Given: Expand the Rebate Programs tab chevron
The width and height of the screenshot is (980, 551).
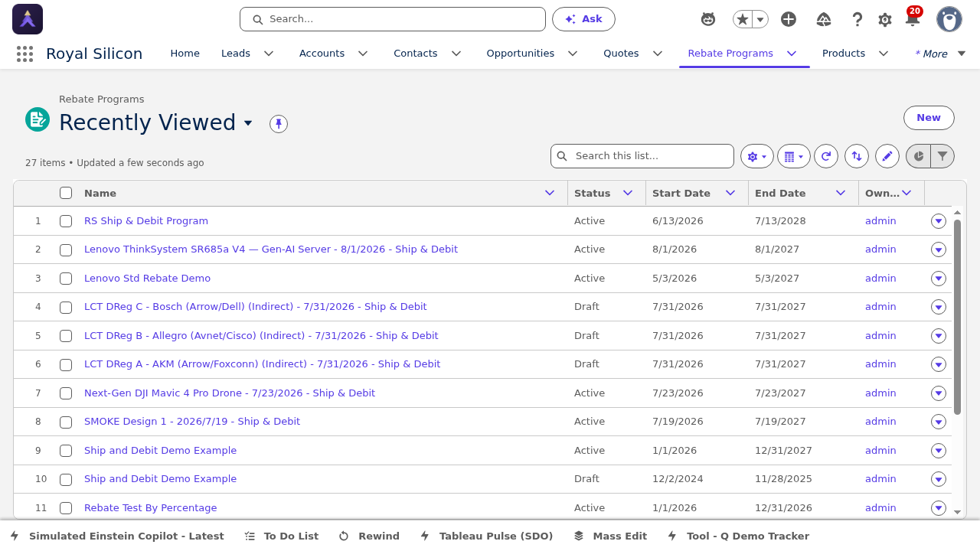Looking at the screenshot, I should point(792,54).
